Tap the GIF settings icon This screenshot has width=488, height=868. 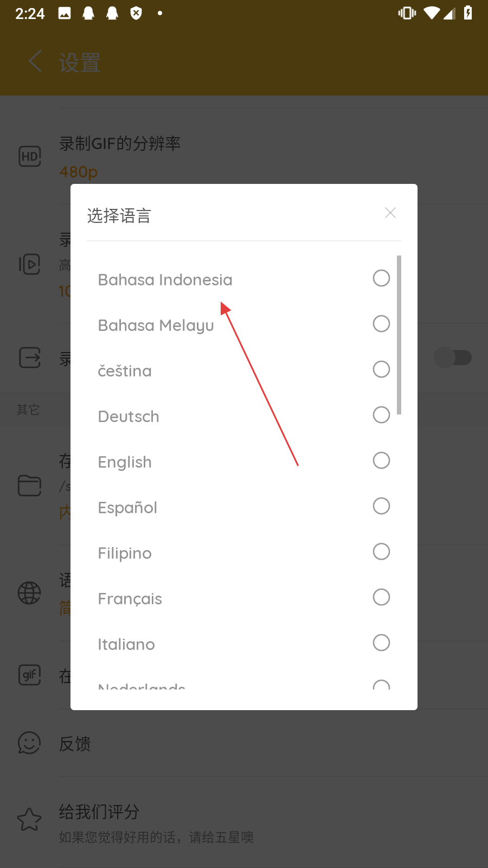30,675
